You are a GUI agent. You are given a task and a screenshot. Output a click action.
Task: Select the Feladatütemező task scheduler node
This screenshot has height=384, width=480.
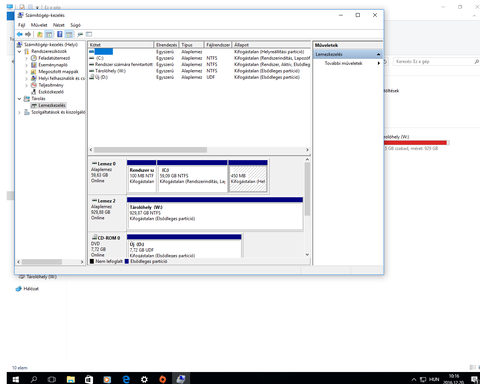pos(54,58)
